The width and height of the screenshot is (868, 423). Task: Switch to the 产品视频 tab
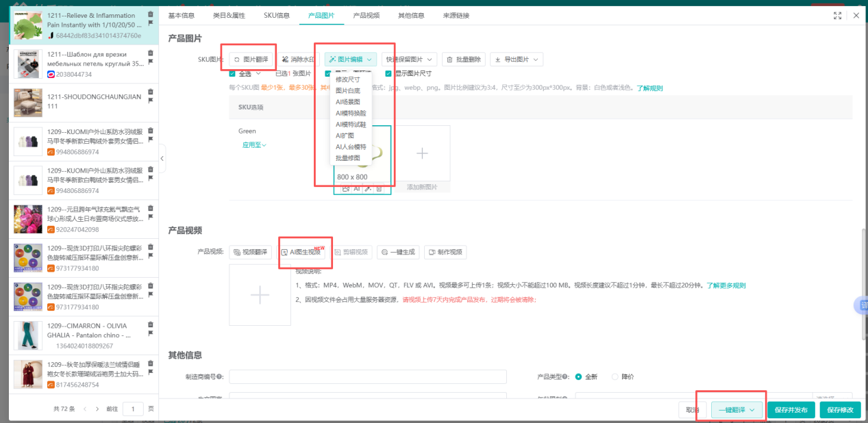367,14
